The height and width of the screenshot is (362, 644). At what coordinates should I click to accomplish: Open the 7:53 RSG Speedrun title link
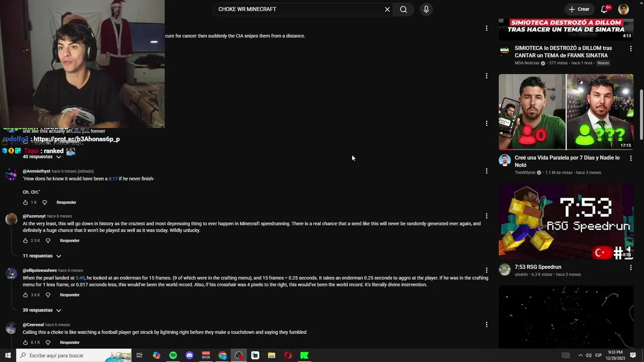point(538,267)
